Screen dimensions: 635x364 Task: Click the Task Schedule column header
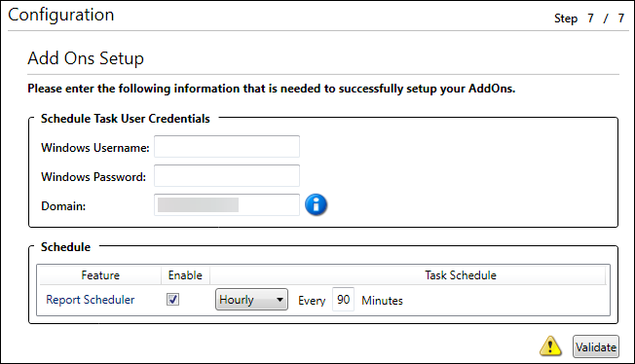461,275
